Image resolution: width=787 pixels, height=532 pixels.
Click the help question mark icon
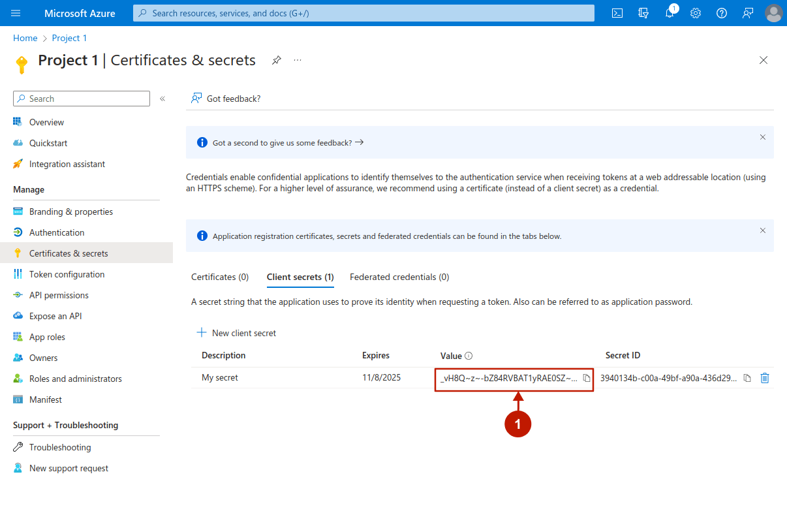[x=722, y=13]
